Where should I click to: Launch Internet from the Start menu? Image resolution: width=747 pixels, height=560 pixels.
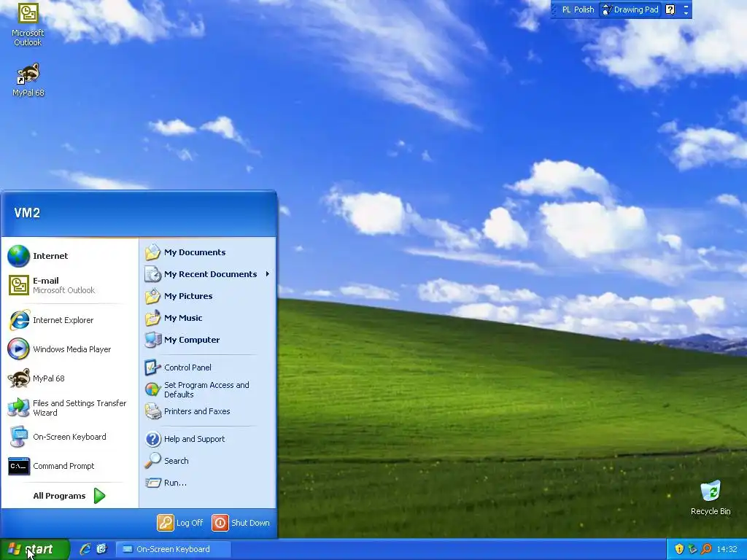click(x=69, y=256)
